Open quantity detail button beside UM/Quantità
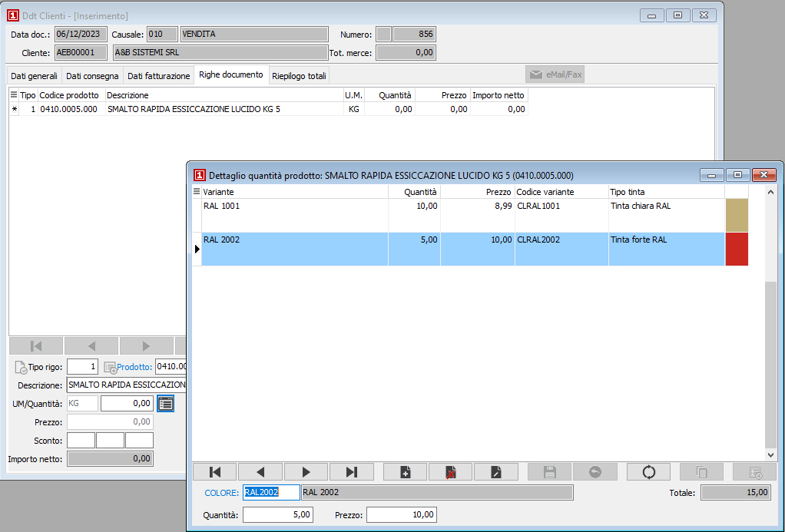785x532 pixels. tap(166, 403)
